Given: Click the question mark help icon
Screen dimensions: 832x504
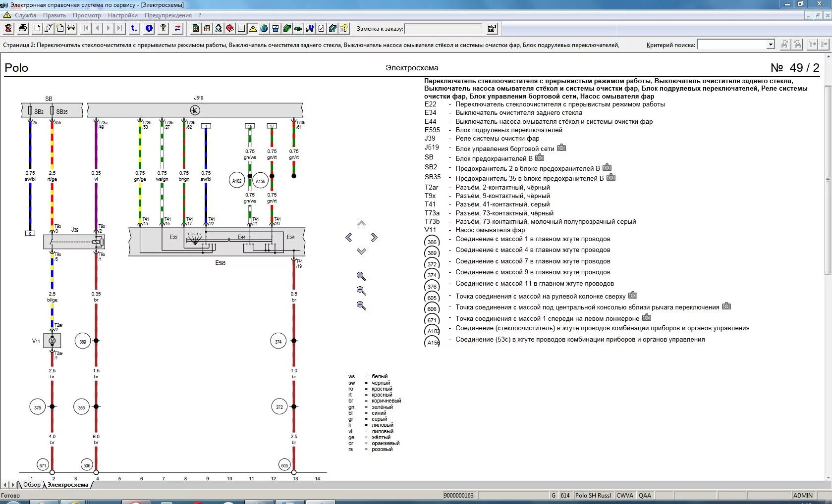Looking at the screenshot, I should 163,28.
